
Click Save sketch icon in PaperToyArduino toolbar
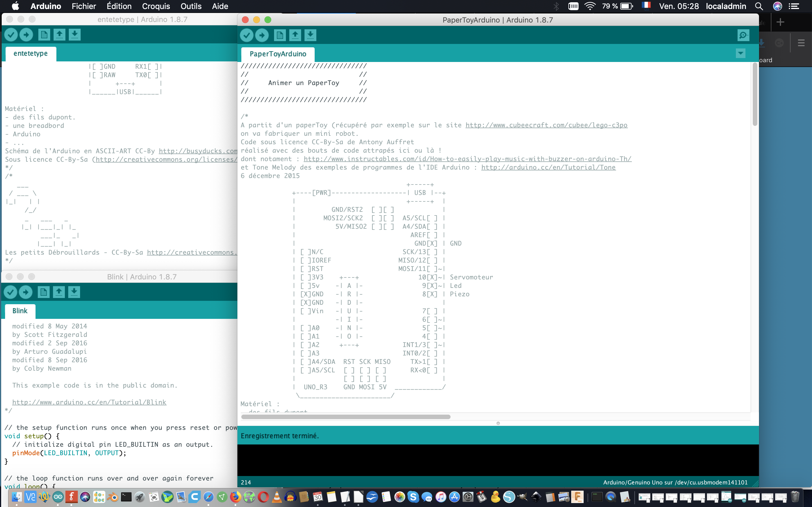(310, 35)
